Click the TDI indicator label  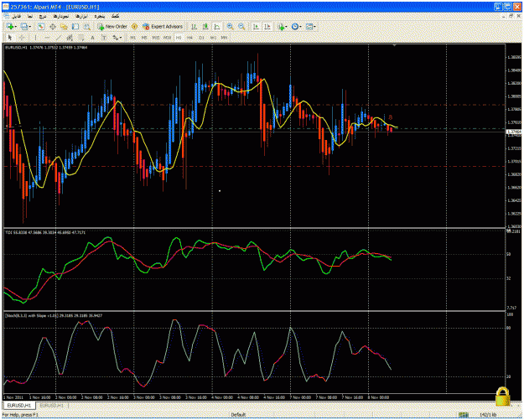point(45,232)
